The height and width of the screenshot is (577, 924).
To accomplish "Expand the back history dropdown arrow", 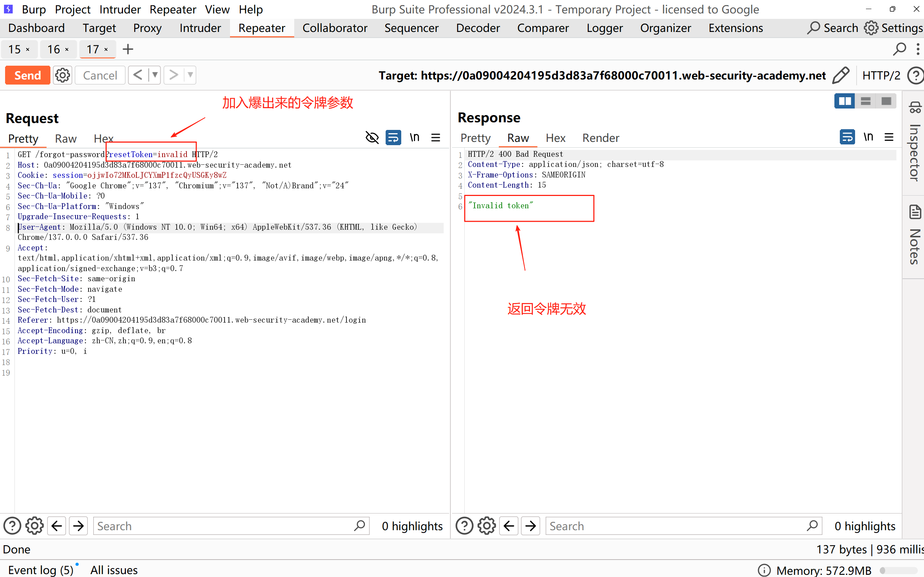I will tap(155, 75).
